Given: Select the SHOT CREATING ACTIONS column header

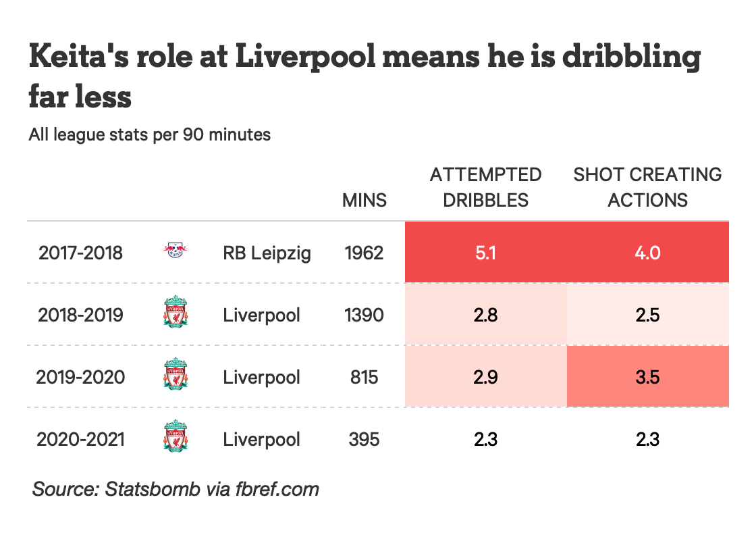Looking at the screenshot, I should pos(647,187).
